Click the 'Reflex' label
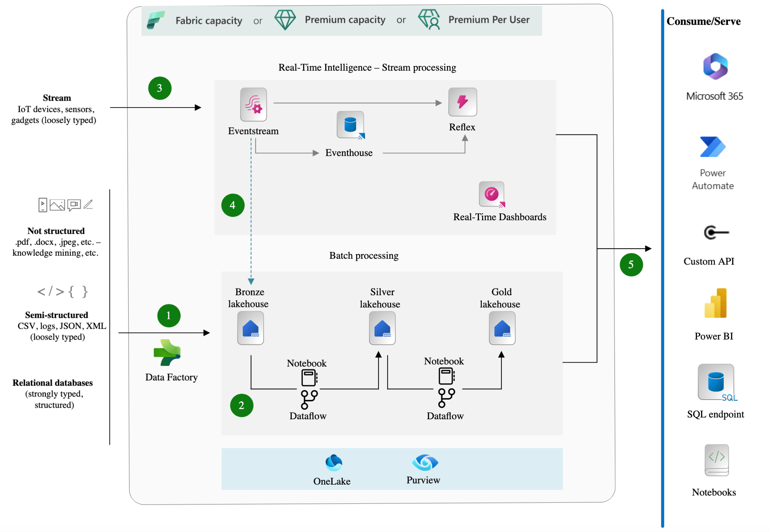 (x=462, y=127)
